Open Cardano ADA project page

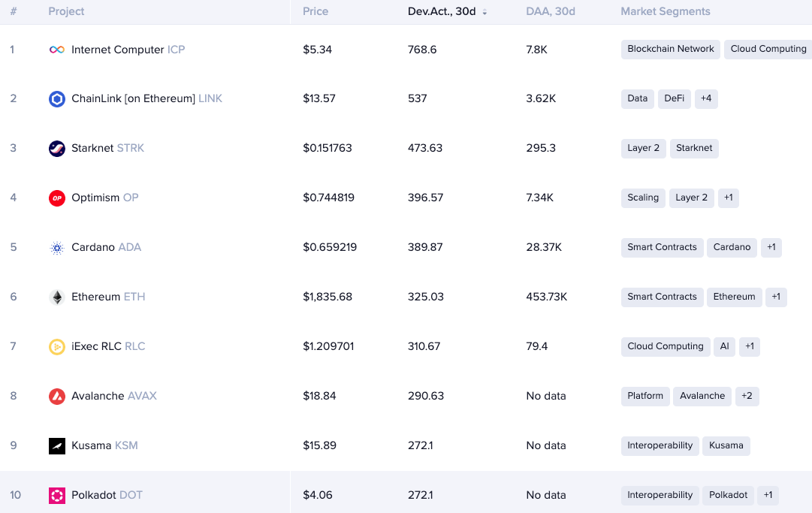(106, 247)
